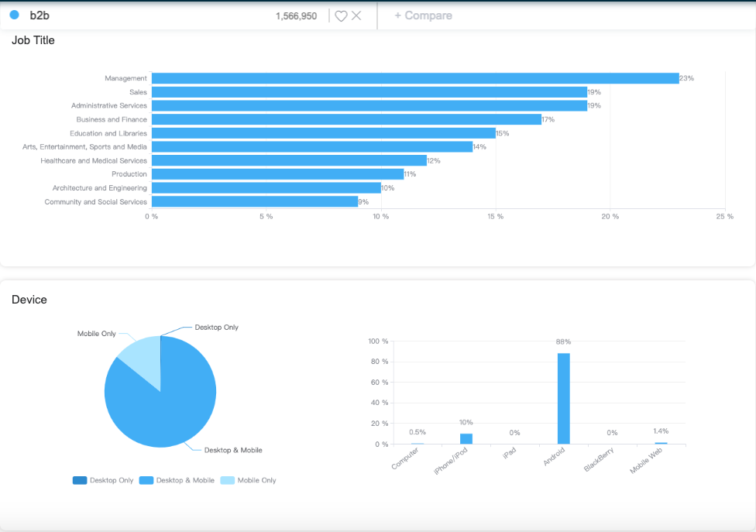Click the Arts, Entertainment, Sports and Media bar
The height and width of the screenshot is (532, 756).
click(312, 146)
